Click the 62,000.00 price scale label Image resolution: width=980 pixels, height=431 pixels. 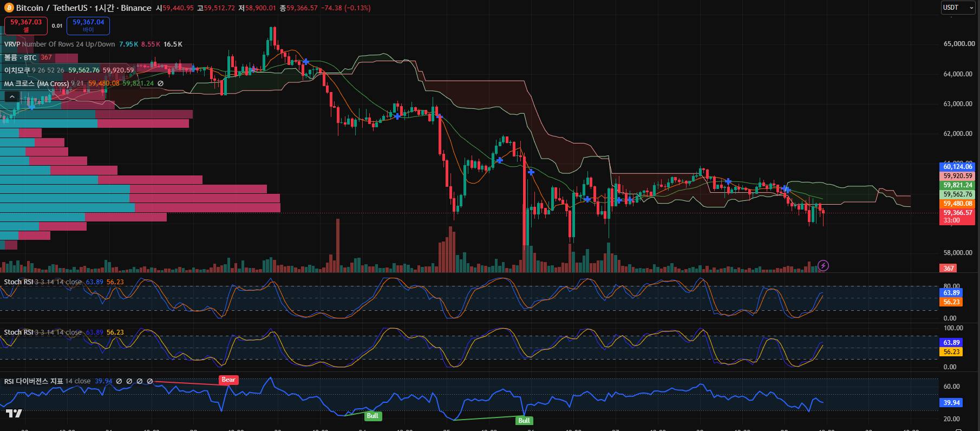point(958,134)
